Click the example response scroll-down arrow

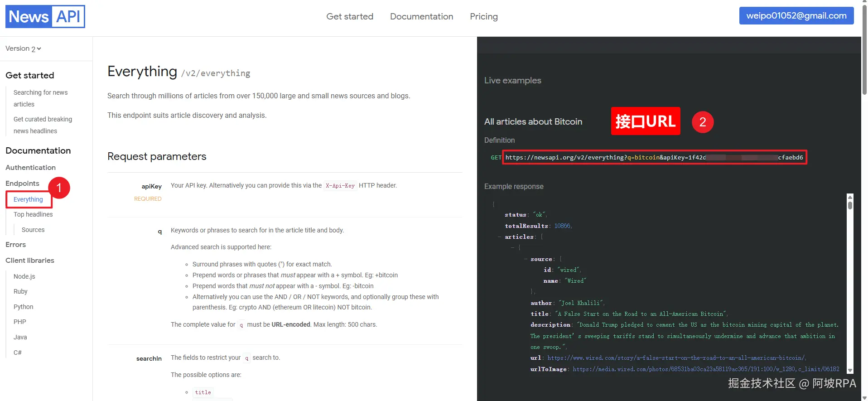point(850,370)
